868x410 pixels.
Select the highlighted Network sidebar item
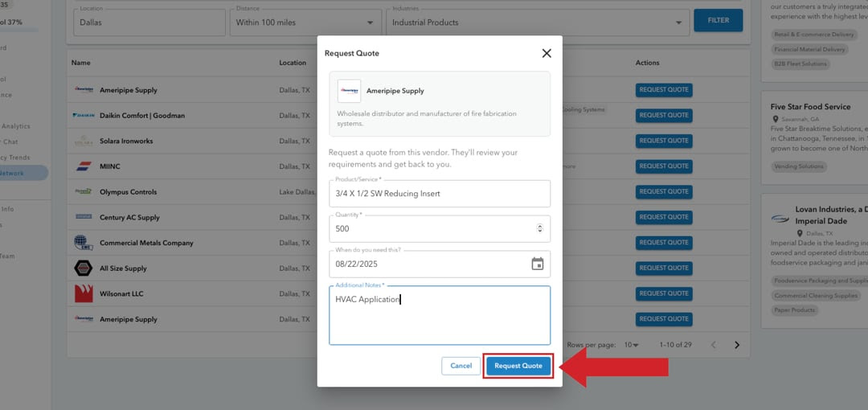click(23, 173)
